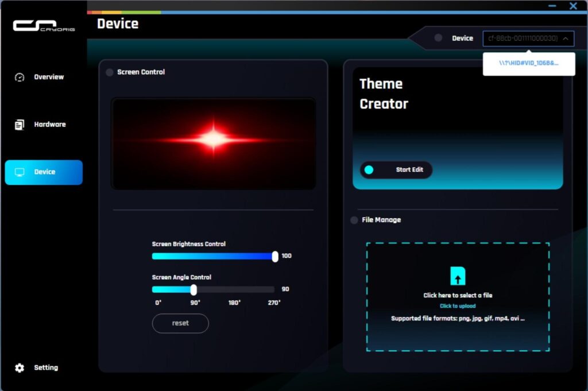Click the 'Click to upload' link
Image resolution: width=588 pixels, height=391 pixels.
[458, 306]
